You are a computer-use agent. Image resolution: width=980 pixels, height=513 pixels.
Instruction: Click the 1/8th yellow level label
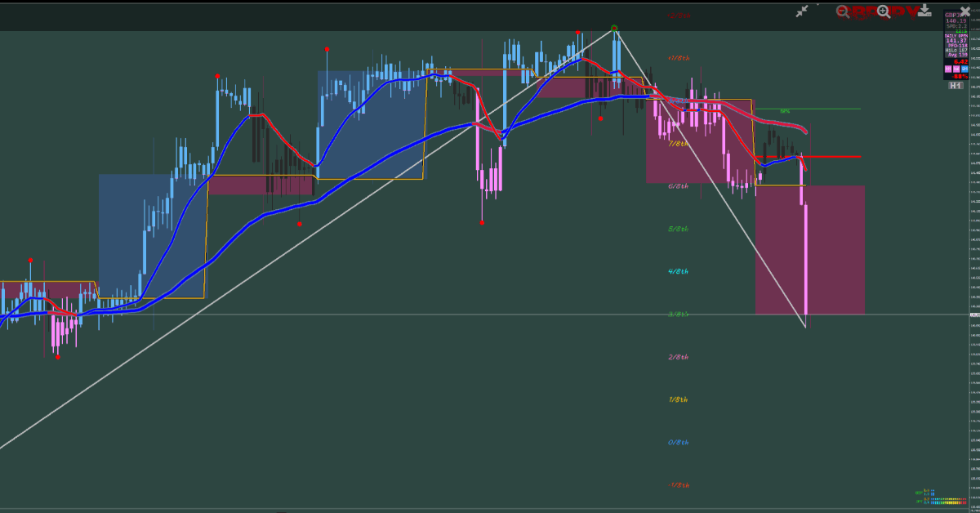679,399
